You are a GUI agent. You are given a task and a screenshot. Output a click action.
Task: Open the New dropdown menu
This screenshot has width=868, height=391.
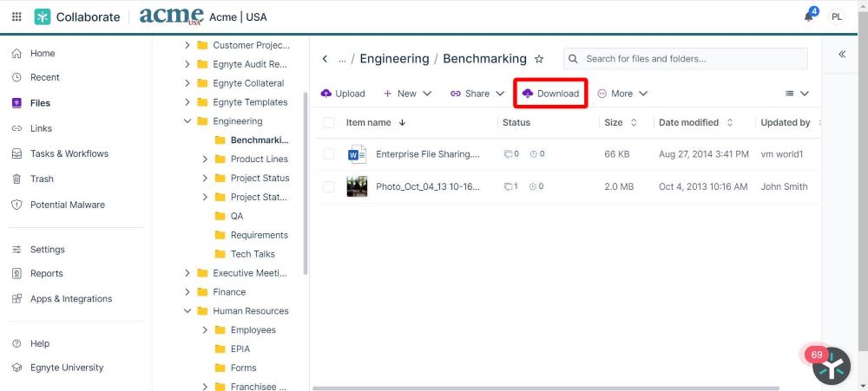pos(407,94)
